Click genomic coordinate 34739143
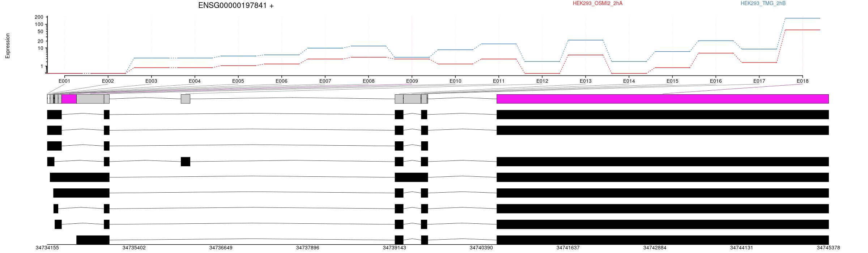The width and height of the screenshot is (868, 253). (394, 248)
